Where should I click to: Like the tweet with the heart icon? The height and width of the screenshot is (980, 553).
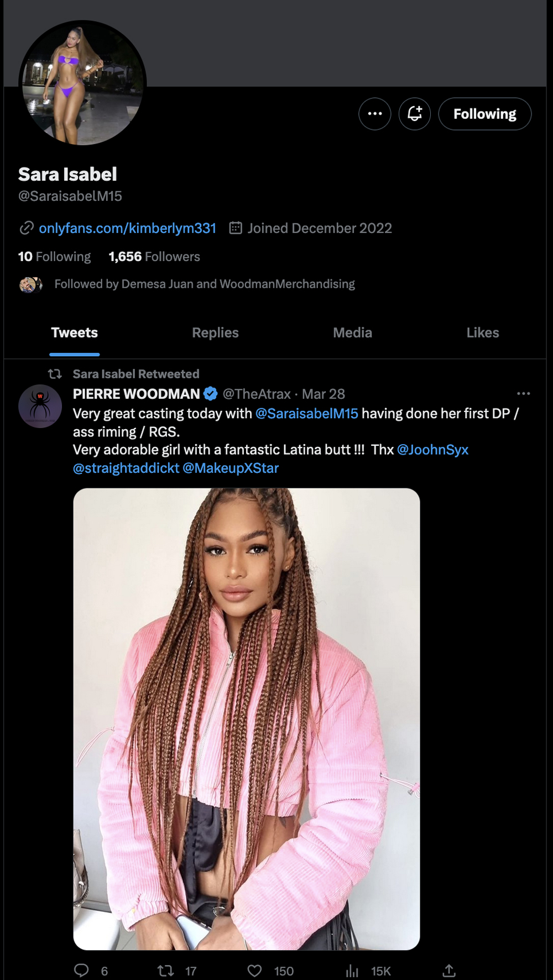[x=254, y=971]
